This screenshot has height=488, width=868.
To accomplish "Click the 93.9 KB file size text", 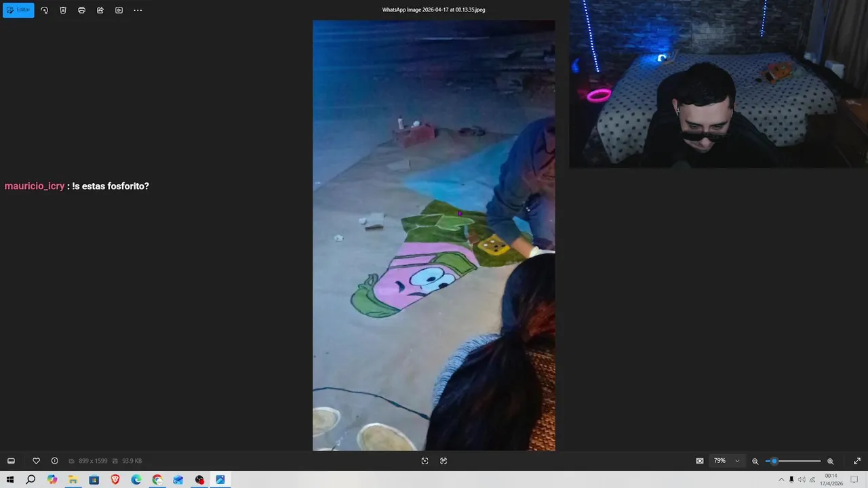I will point(132,461).
